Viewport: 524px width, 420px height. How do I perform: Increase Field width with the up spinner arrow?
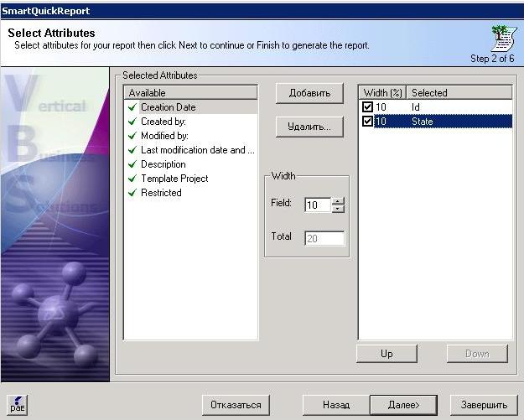(x=338, y=201)
